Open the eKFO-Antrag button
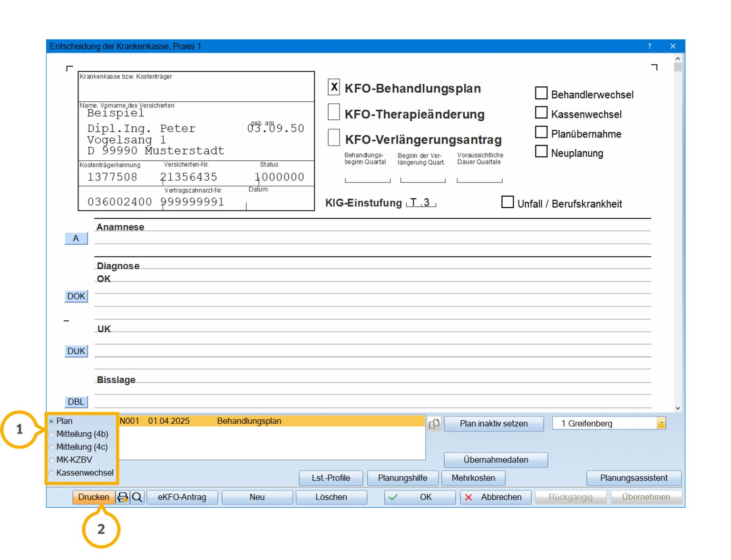This screenshot has height=560, width=731. pyautogui.click(x=182, y=497)
